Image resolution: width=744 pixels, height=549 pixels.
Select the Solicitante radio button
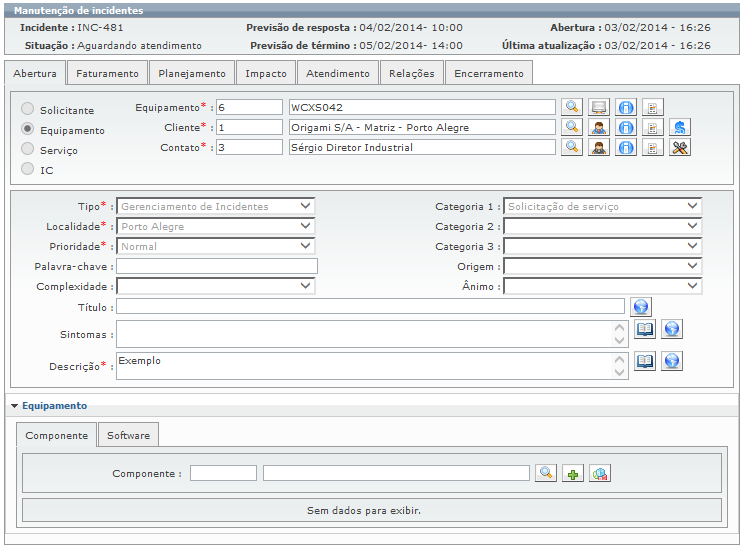tap(28, 109)
